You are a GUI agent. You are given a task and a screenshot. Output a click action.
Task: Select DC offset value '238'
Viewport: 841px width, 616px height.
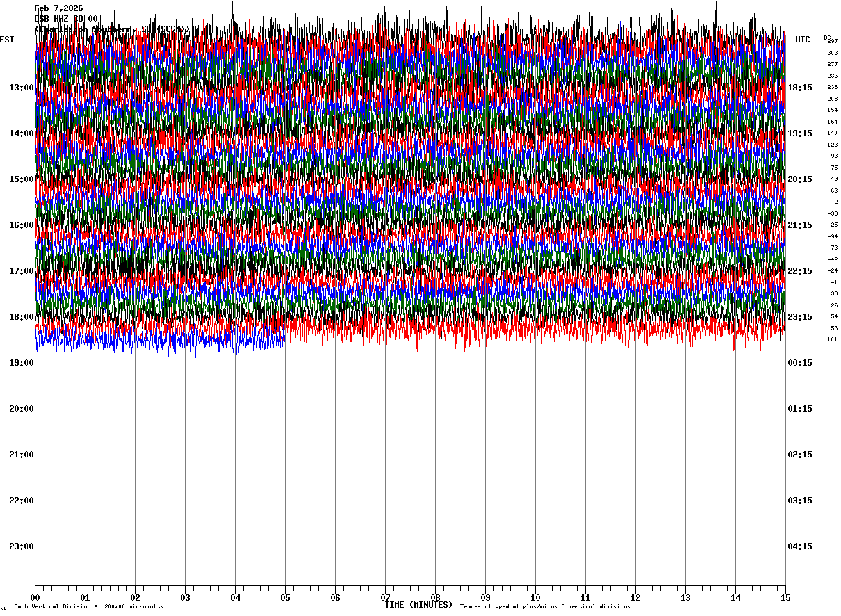tap(832, 87)
